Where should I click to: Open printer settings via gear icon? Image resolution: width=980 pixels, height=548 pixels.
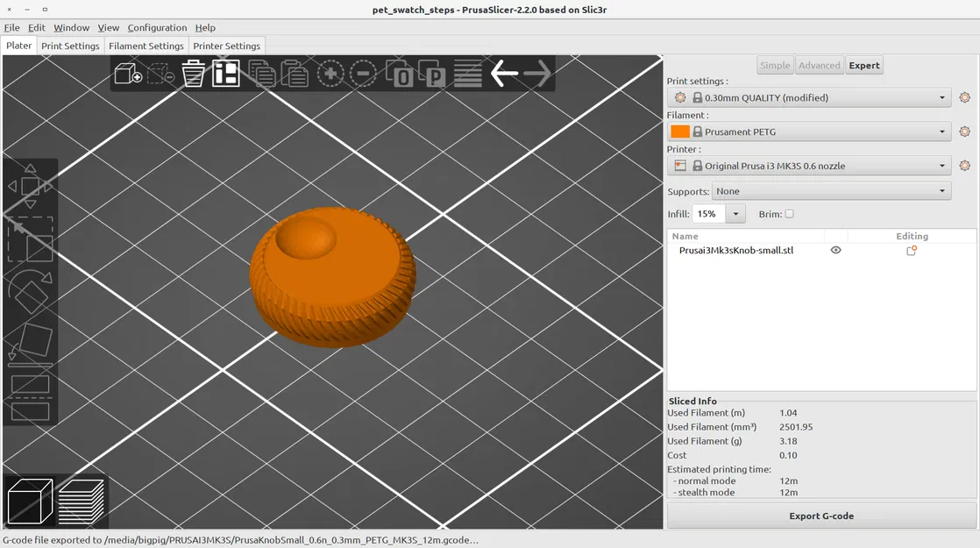[x=964, y=166]
